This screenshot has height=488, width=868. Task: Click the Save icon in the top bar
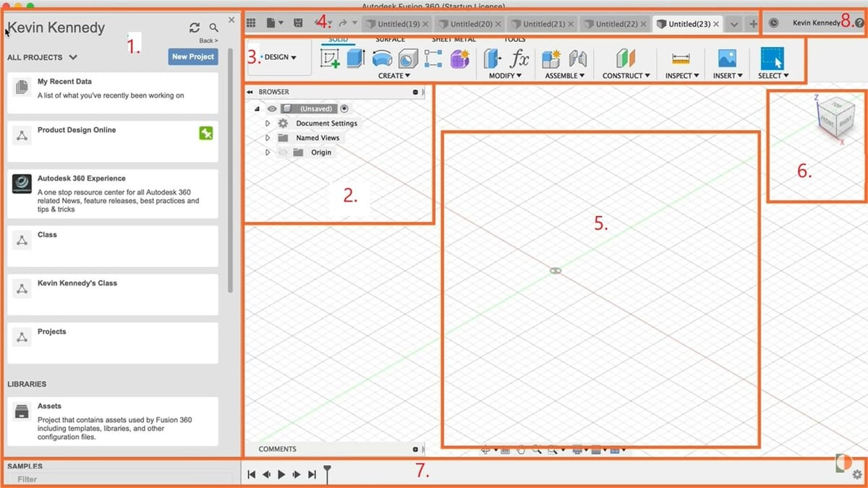298,24
